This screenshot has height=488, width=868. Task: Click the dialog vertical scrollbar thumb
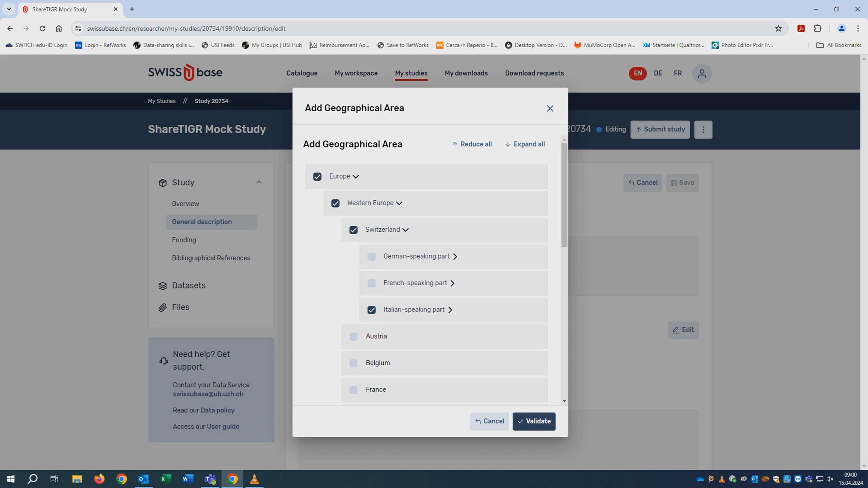click(x=565, y=195)
